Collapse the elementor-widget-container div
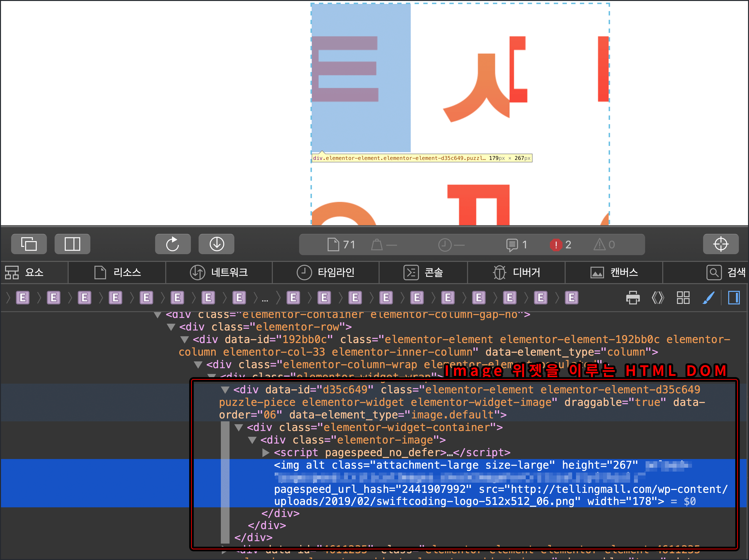 point(239,428)
